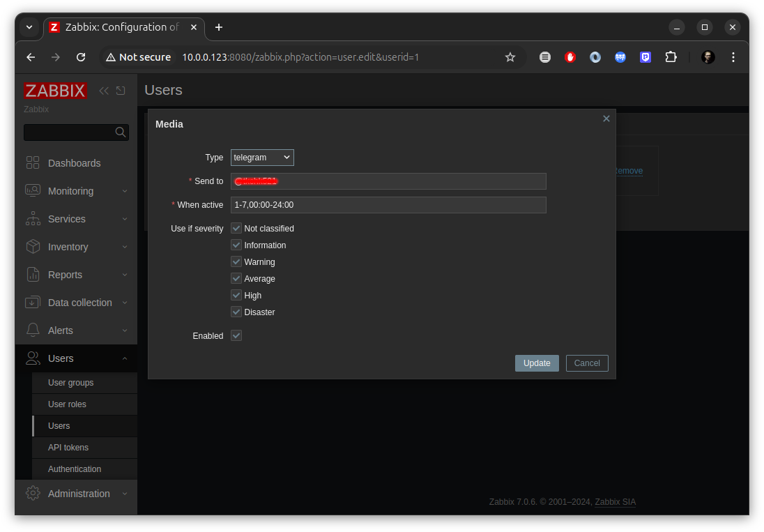Select the Inventory icon
764x532 pixels.
pyautogui.click(x=32, y=246)
